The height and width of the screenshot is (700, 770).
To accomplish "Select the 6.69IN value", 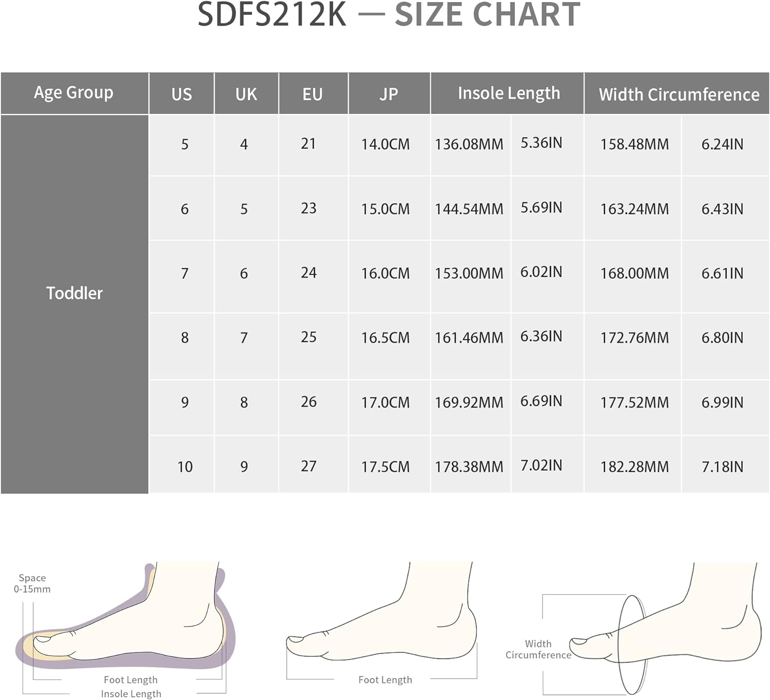I will pyautogui.click(x=541, y=401).
